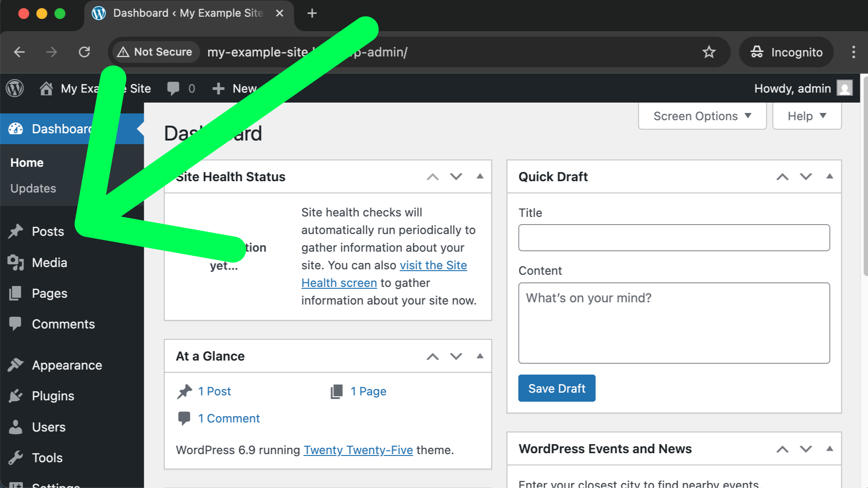The width and height of the screenshot is (868, 488).
Task: Go to the Plugins sidebar item
Action: pos(52,396)
